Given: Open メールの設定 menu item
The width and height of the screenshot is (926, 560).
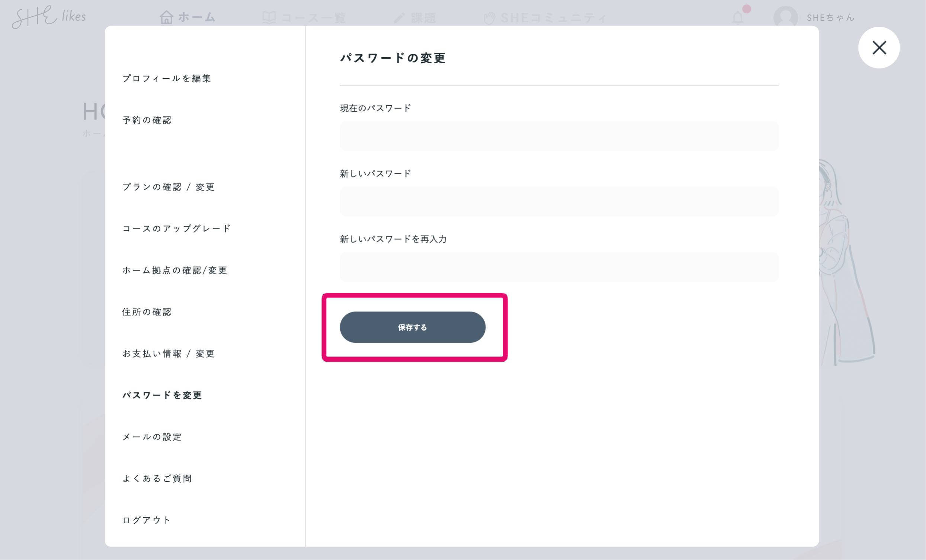Looking at the screenshot, I should click(152, 437).
